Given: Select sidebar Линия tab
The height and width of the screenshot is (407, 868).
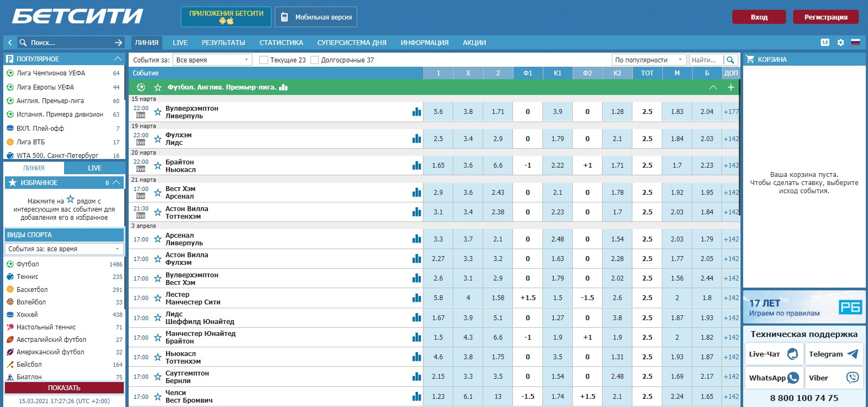Looking at the screenshot, I should coord(34,168).
